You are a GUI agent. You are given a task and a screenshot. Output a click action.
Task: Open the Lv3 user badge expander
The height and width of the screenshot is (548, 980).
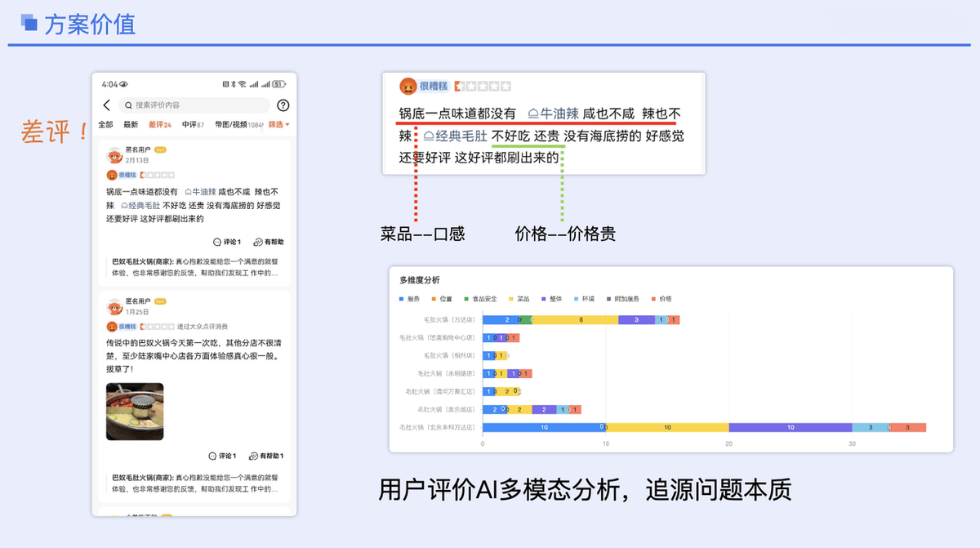[160, 149]
